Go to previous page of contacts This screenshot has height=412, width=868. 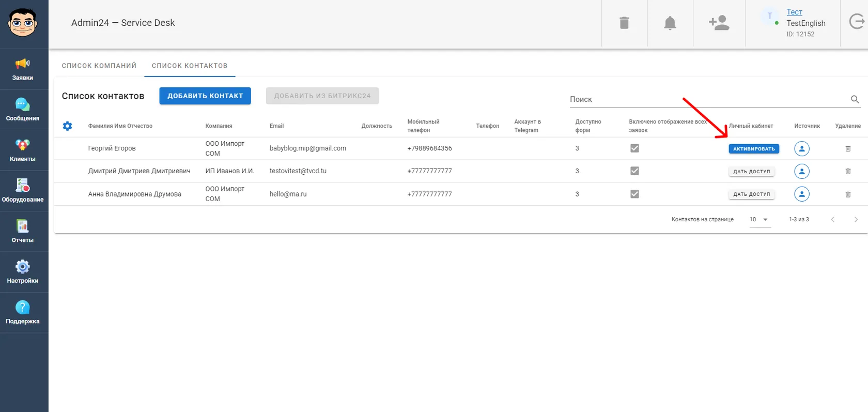(x=833, y=220)
